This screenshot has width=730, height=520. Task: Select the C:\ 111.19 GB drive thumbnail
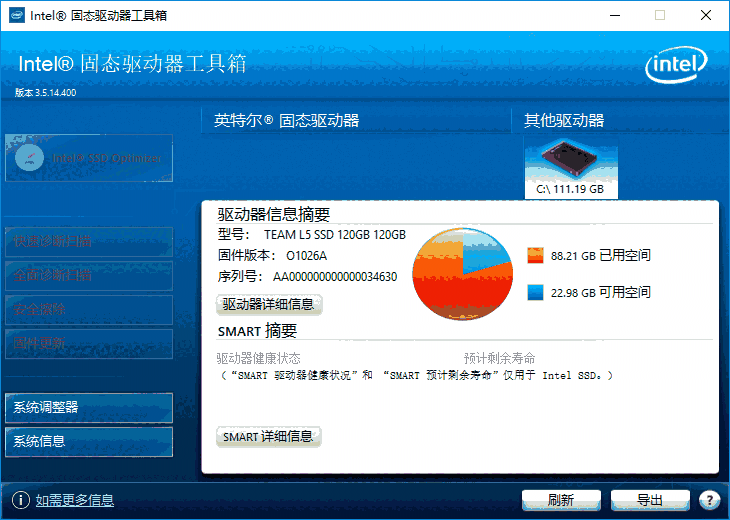[x=571, y=169]
